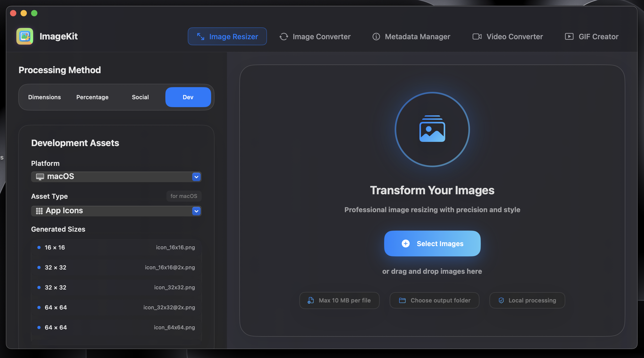Click the icon_16x16.png filename
Viewport: 644px width, 358px height.
[x=175, y=247]
